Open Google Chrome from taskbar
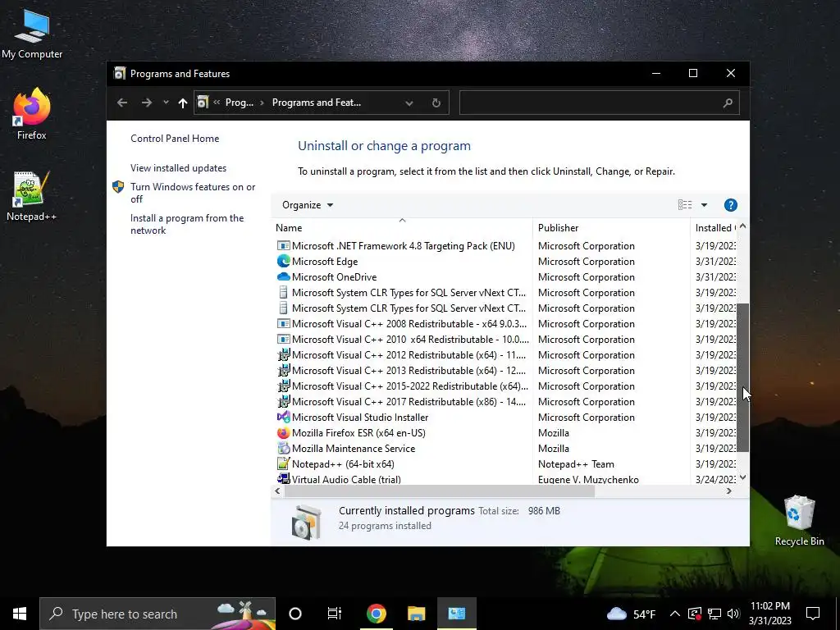The image size is (840, 630). tap(376, 614)
